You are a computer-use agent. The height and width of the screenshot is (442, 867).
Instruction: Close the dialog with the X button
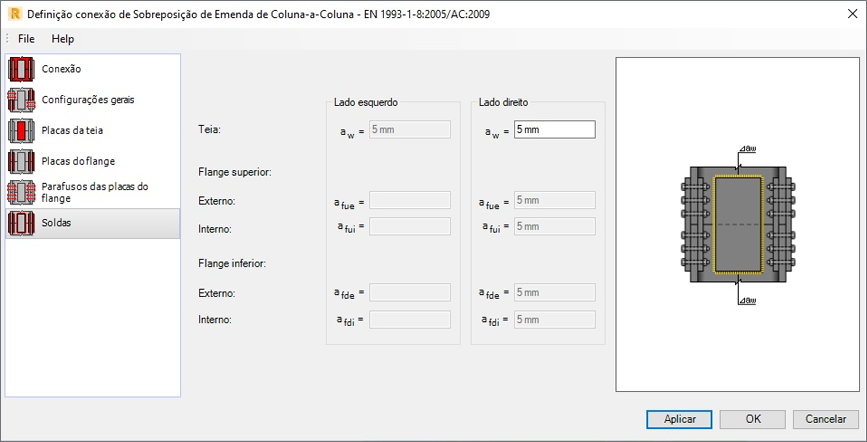point(852,14)
